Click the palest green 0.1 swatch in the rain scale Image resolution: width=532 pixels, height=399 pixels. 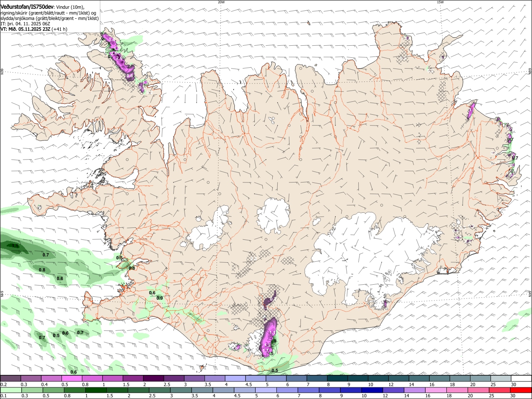click(x=11, y=390)
